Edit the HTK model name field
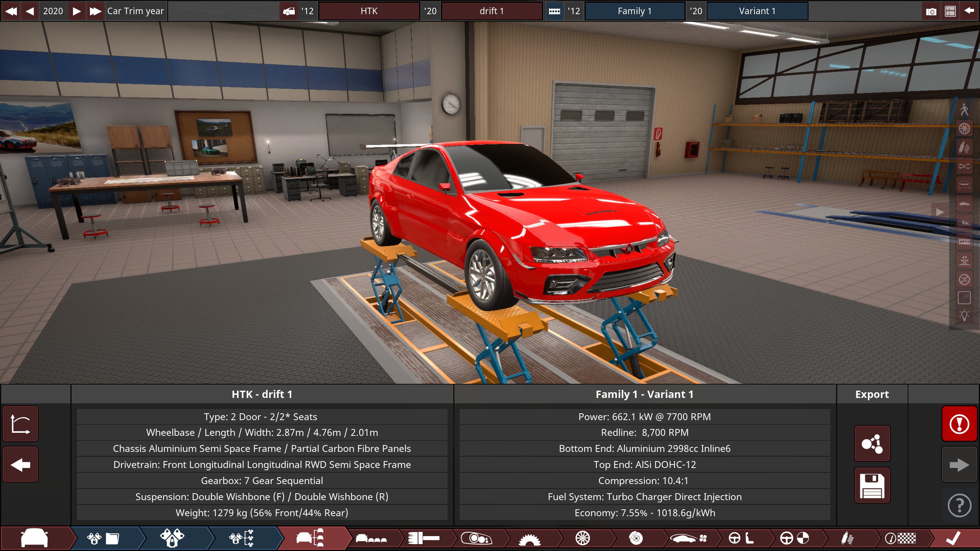This screenshot has width=980, height=551. click(369, 11)
